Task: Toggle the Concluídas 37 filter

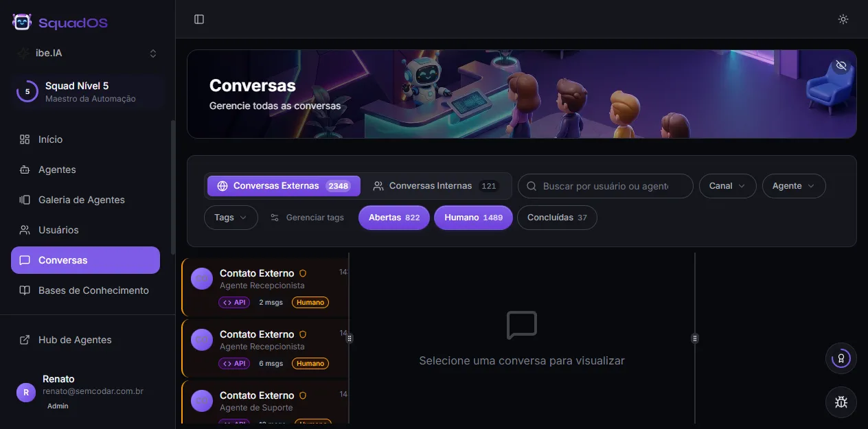Action: (x=557, y=218)
